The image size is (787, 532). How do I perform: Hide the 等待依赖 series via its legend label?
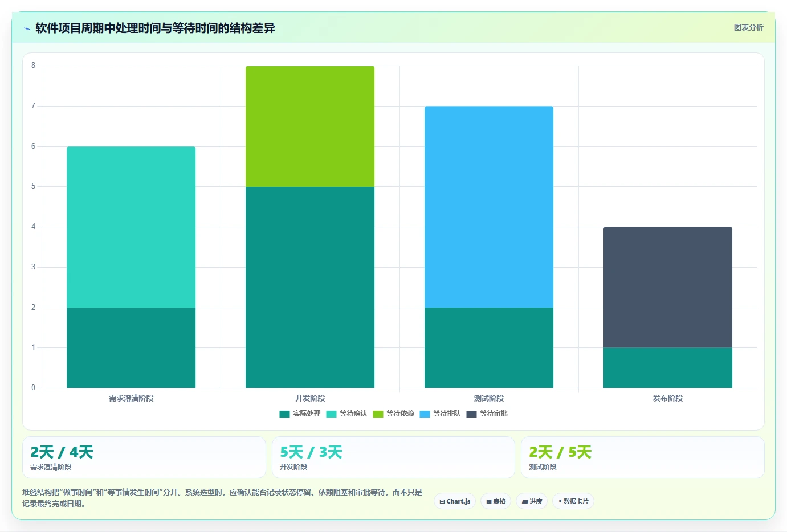pos(400,414)
